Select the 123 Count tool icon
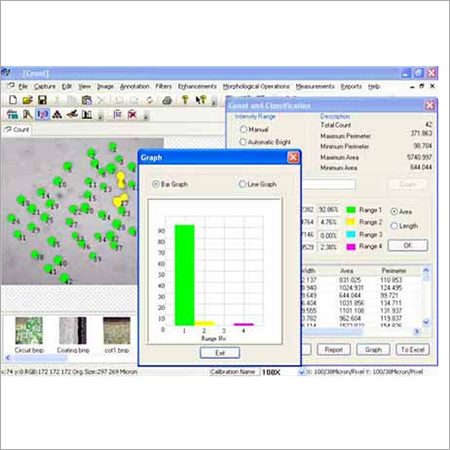The height and width of the screenshot is (450, 450). click(x=42, y=115)
